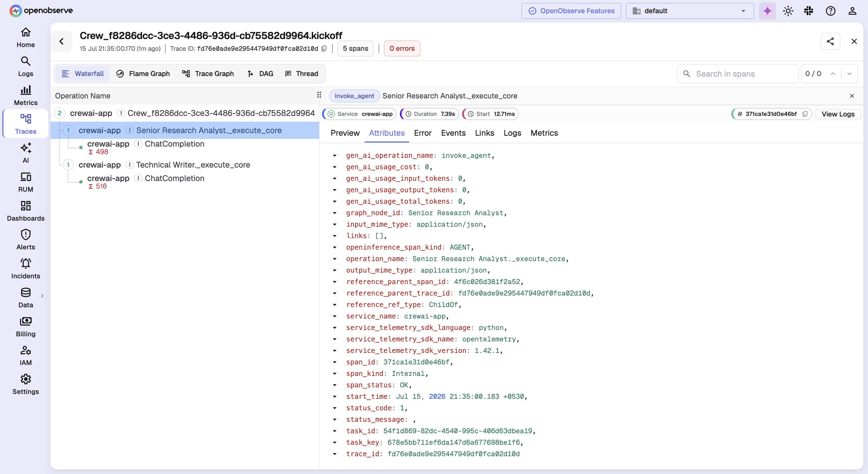This screenshot has width=868, height=474.
Task: Open the help question mark icon
Action: (831, 11)
